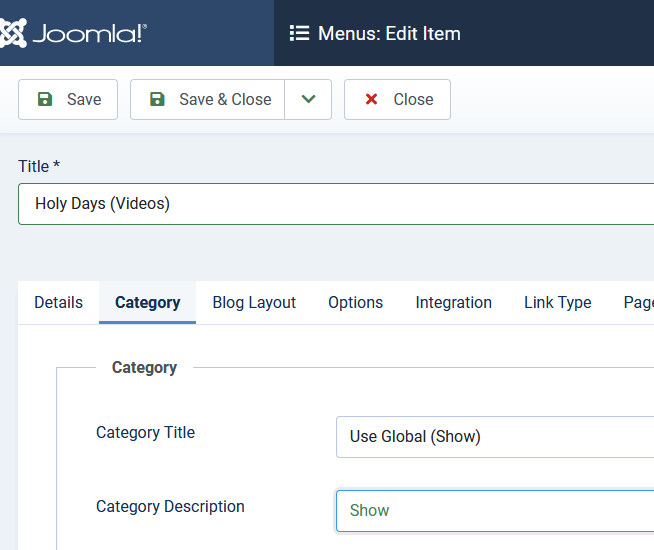
Task: Switch to the Integration tab
Action: (x=453, y=302)
